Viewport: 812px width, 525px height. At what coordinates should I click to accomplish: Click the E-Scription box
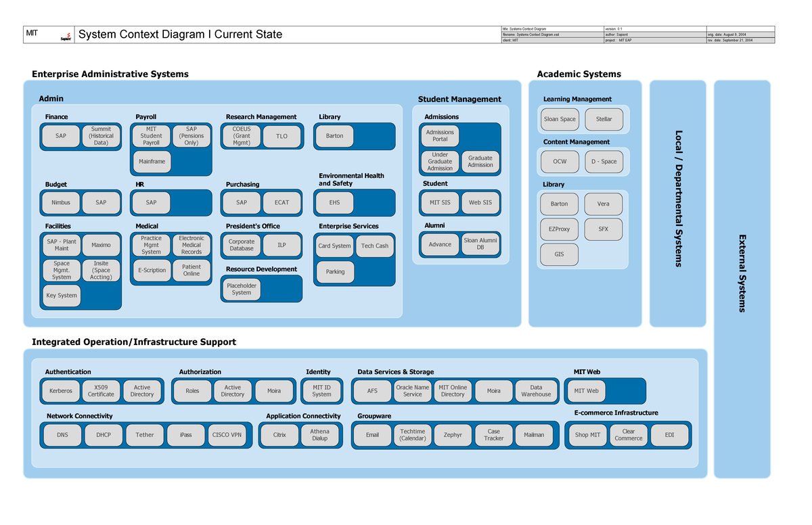(x=152, y=270)
